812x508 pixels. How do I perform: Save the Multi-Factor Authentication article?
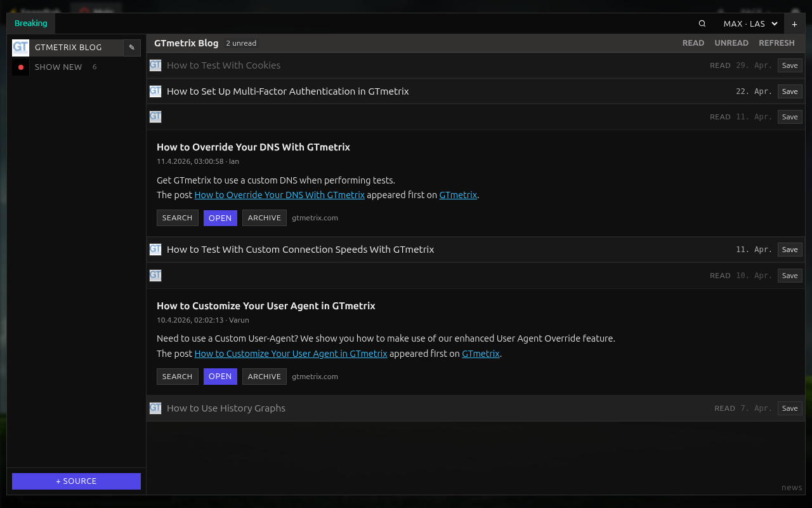790,91
